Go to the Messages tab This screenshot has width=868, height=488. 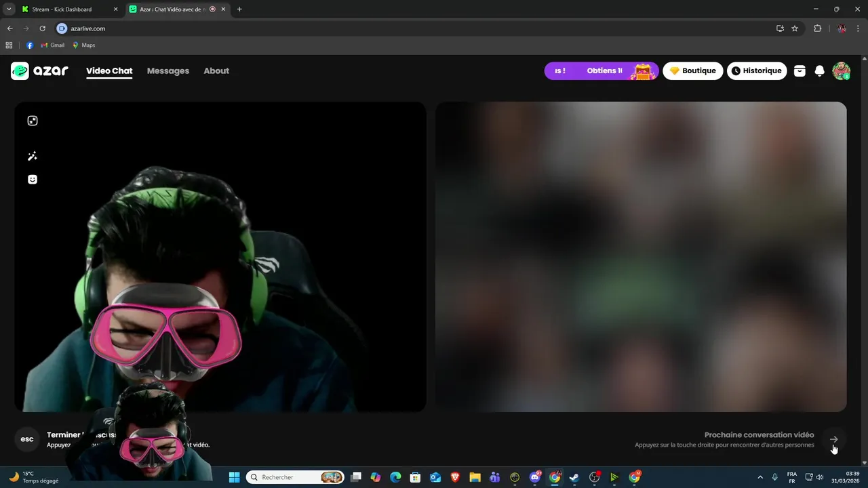point(168,70)
